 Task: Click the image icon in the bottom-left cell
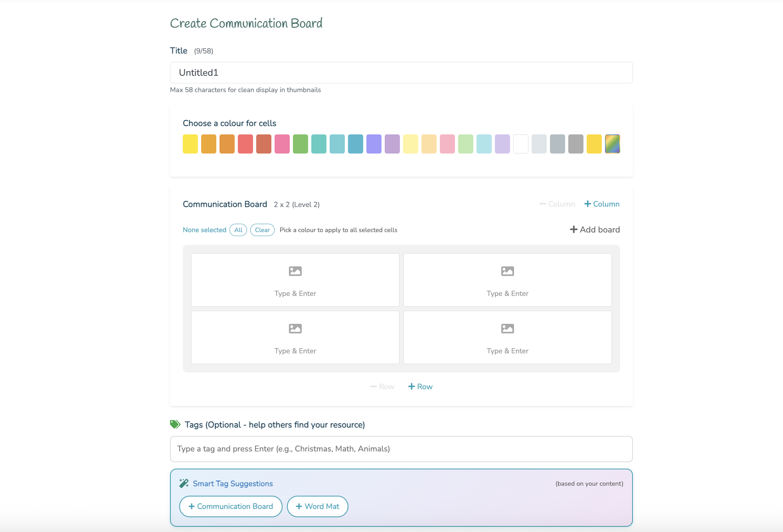coord(295,328)
